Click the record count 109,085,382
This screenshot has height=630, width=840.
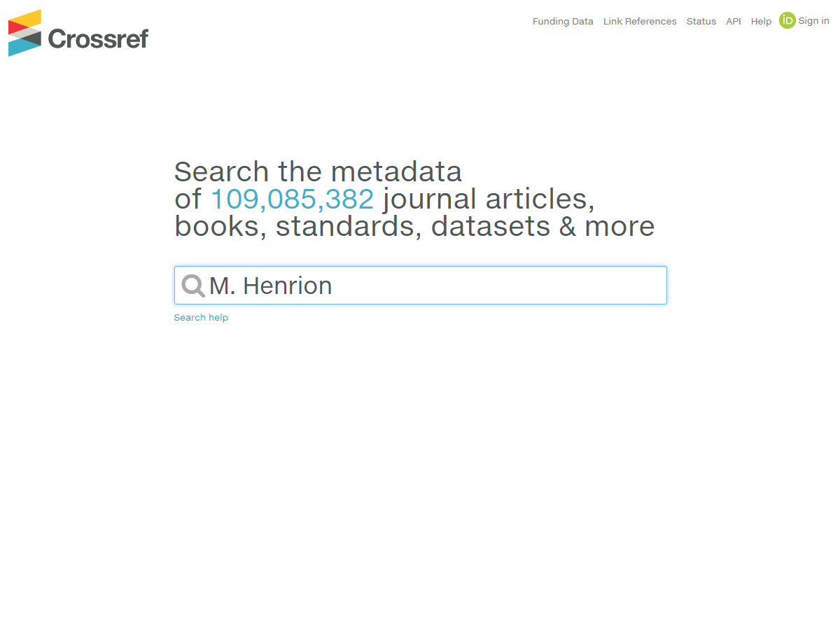click(292, 199)
